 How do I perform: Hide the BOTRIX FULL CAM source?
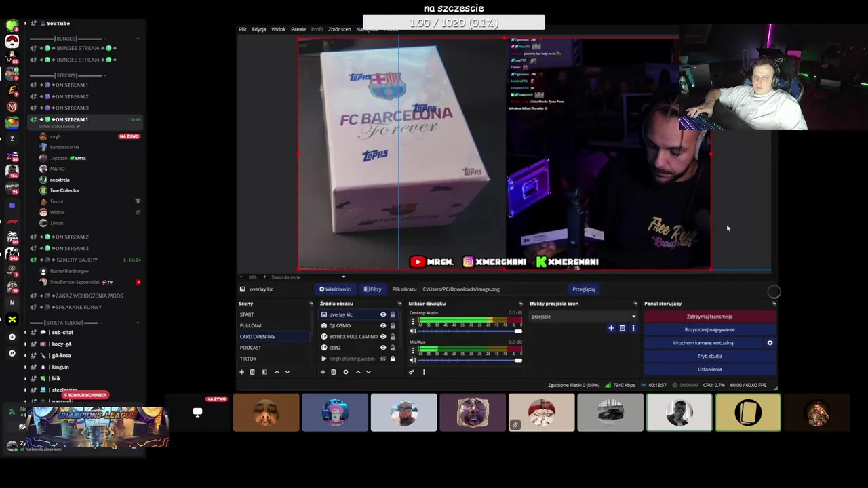(383, 336)
